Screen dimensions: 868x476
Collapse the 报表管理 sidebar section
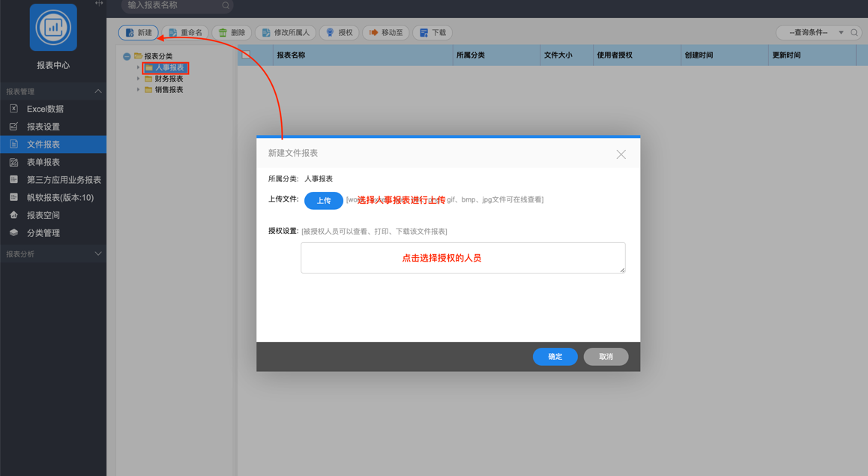97,91
